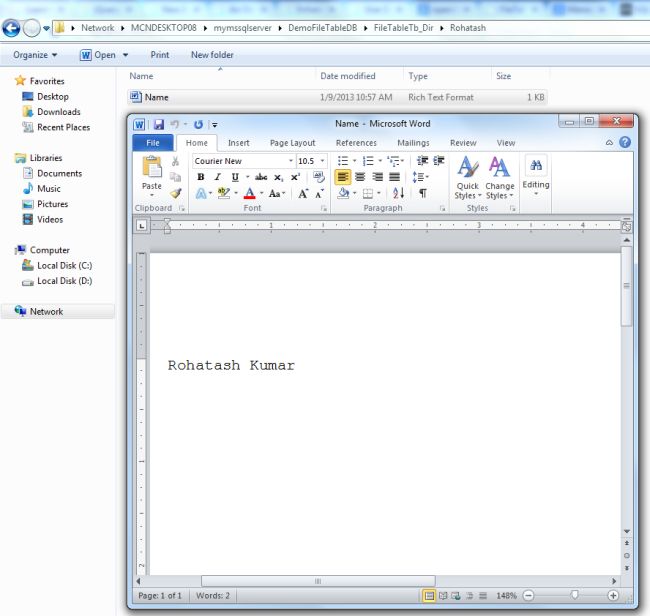Screen dimensions: 650x616
Task: Open the Multilevel List dropdown
Action: click(395, 161)
